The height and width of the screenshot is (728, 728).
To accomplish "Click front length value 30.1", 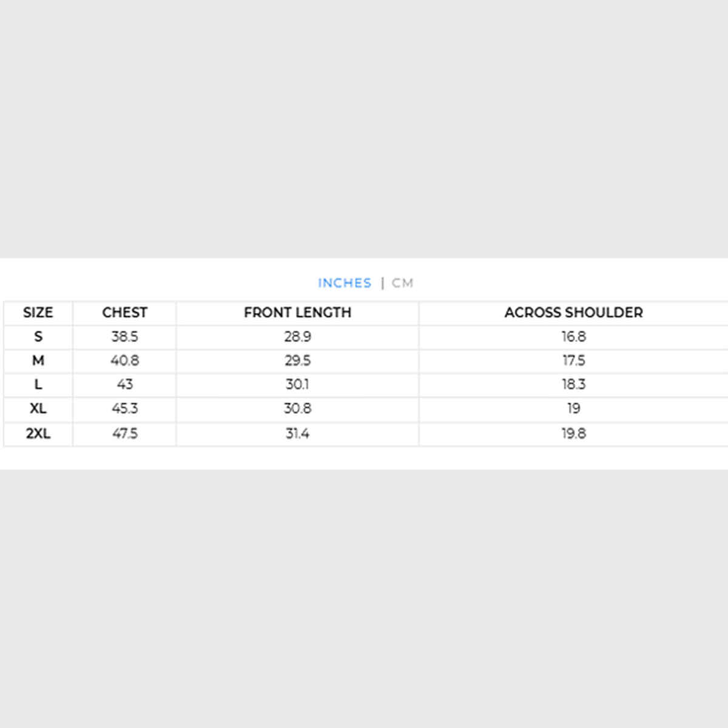I will (x=297, y=385).
